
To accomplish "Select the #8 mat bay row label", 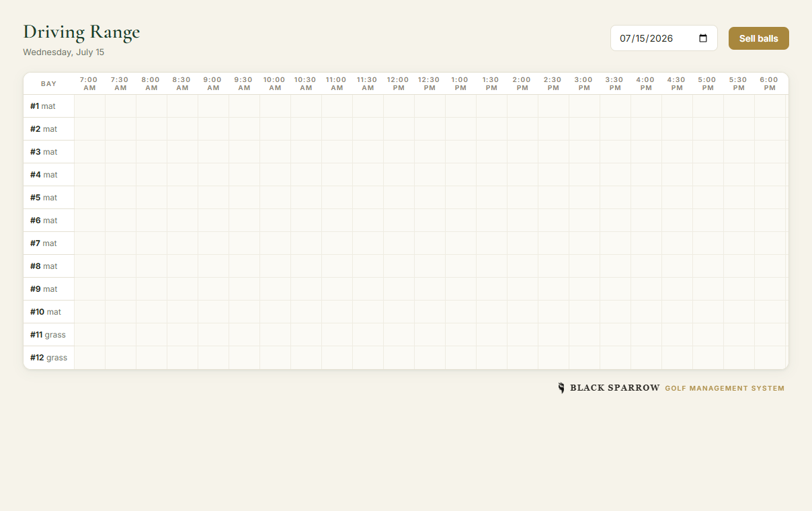I will click(x=49, y=266).
